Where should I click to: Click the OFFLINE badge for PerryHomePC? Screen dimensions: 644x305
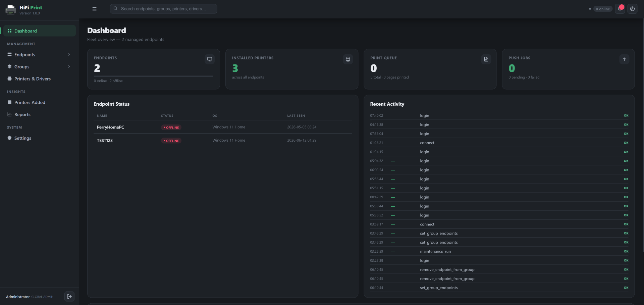(171, 128)
